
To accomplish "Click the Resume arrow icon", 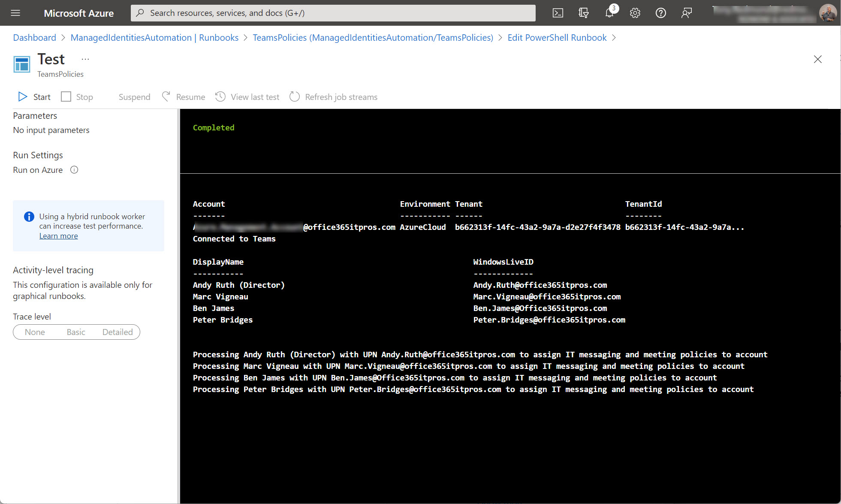I will tap(166, 97).
